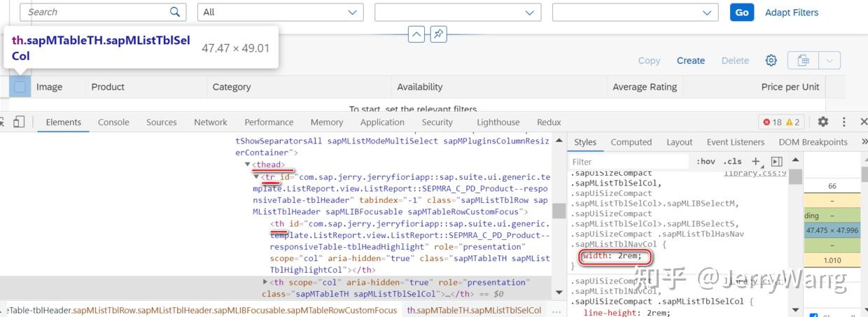Focus the styles Filter input
Viewport: 868px width, 317px height.
[x=629, y=162]
